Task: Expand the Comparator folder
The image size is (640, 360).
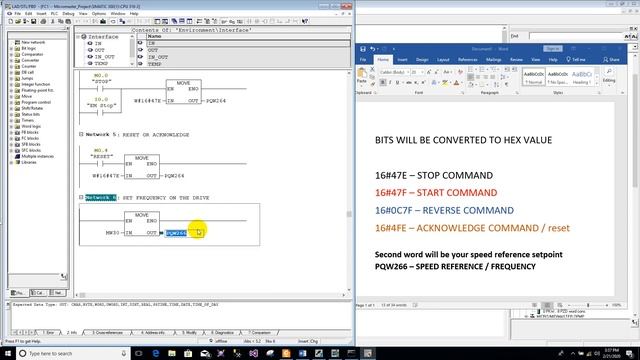Action: coord(11,54)
